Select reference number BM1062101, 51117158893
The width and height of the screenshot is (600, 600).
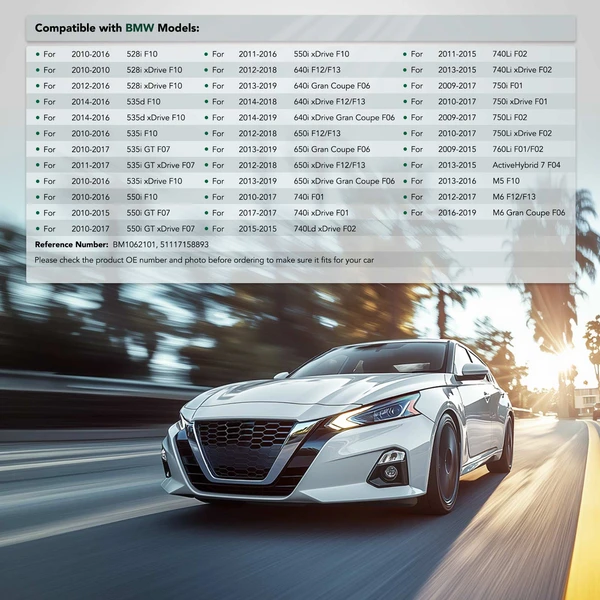click(x=149, y=244)
